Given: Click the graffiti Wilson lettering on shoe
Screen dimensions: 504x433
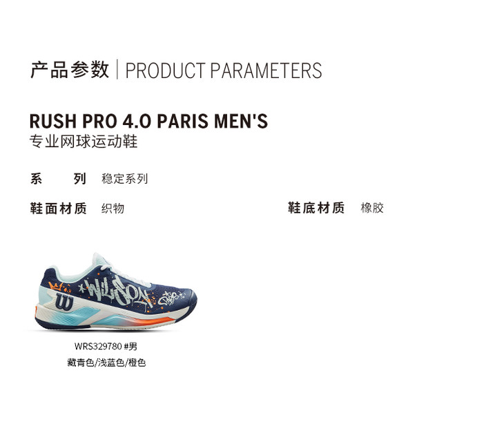Looking at the screenshot, I should (117, 291).
